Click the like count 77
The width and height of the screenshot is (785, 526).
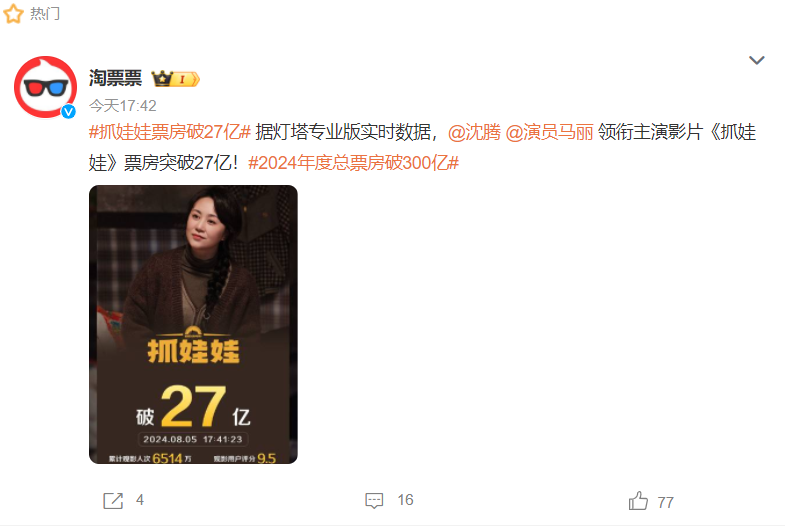[x=665, y=502]
